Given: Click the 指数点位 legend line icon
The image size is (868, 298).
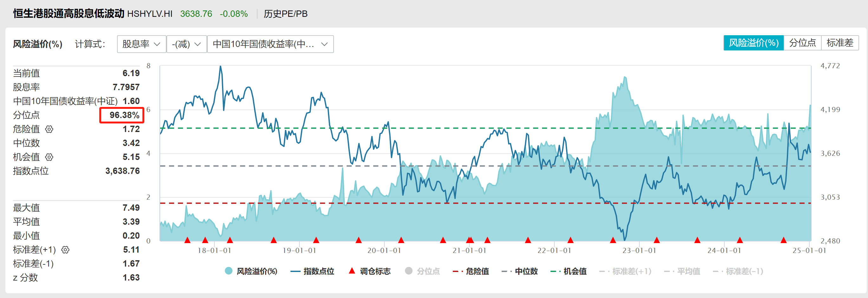Looking at the screenshot, I should point(295,271).
